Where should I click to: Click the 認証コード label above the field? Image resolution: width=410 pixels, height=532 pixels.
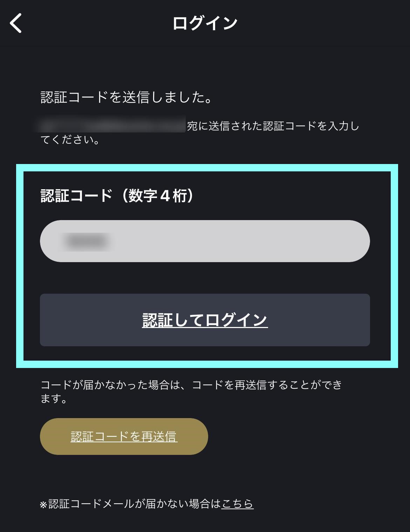pos(76,196)
